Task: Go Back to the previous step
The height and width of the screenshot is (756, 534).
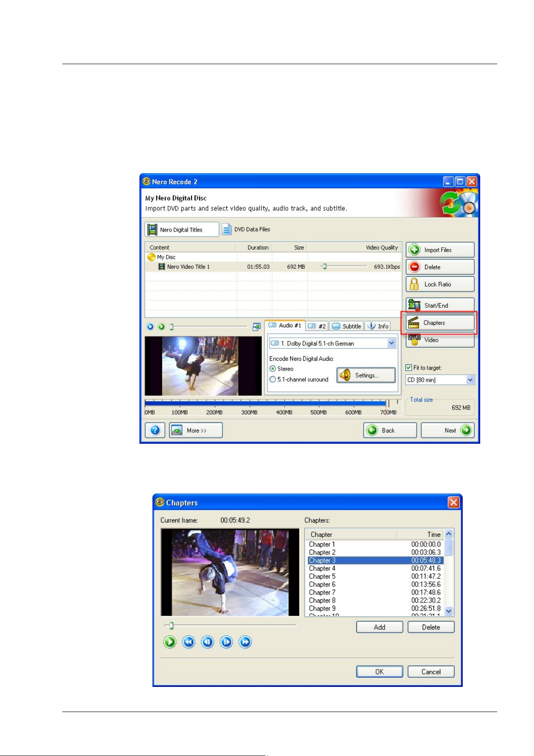Action: 390,430
